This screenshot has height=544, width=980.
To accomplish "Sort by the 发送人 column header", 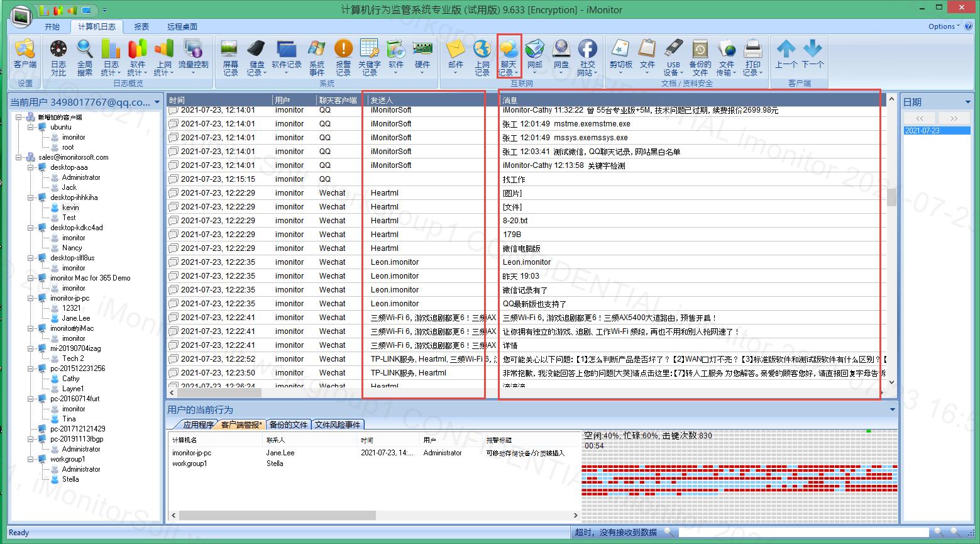I will coord(434,100).
